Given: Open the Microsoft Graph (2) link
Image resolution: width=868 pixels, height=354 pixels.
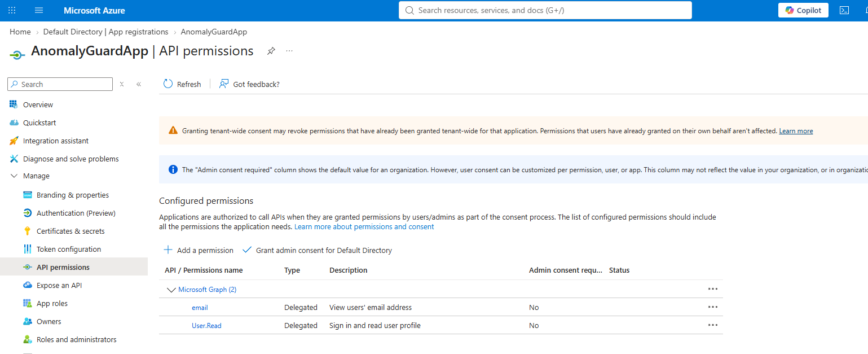Looking at the screenshot, I should [207, 290].
